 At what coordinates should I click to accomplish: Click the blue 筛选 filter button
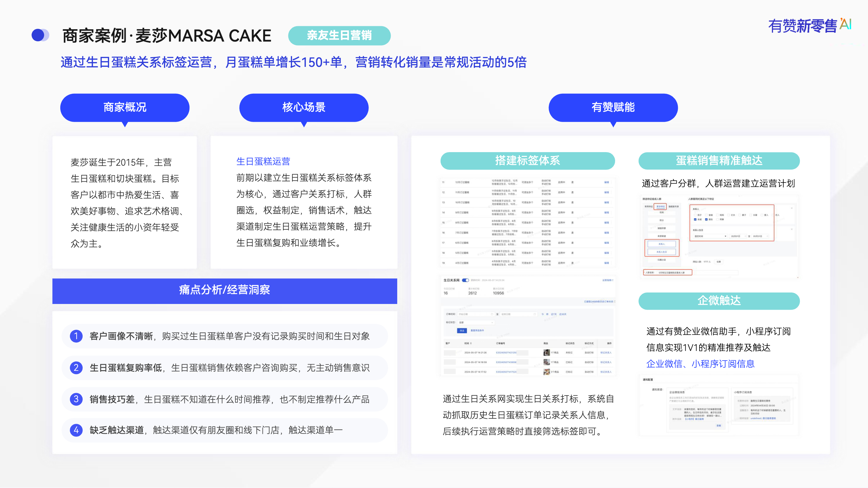(x=462, y=331)
